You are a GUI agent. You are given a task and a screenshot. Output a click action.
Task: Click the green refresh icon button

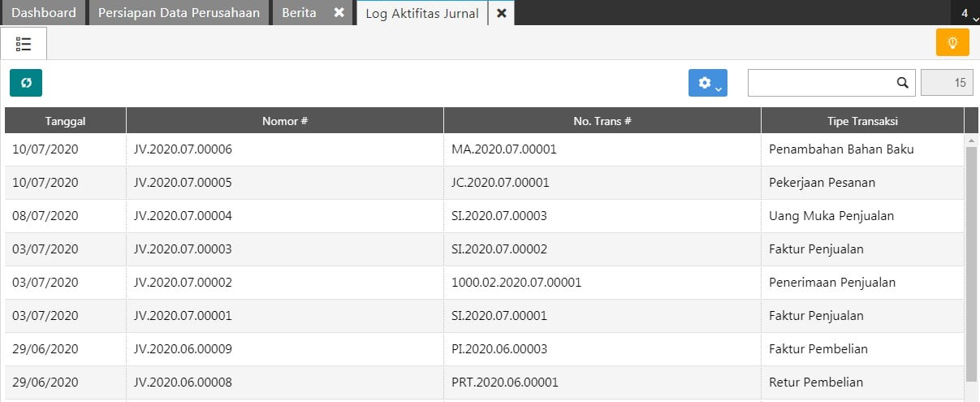[x=26, y=83]
